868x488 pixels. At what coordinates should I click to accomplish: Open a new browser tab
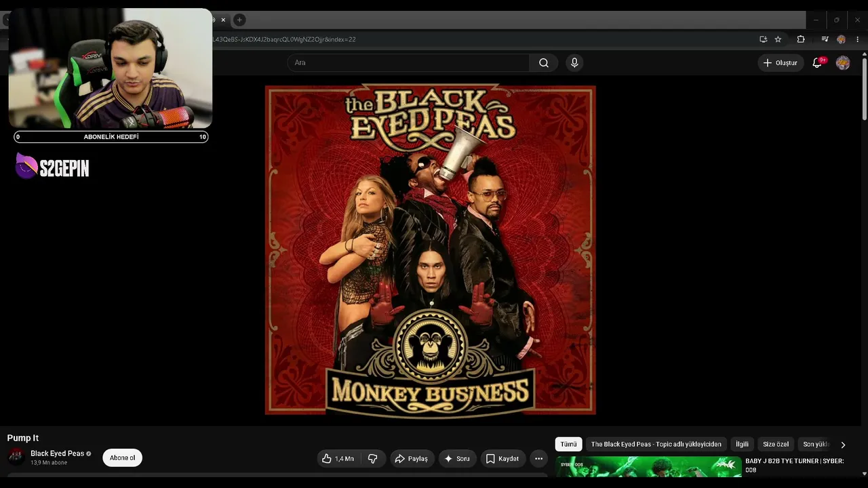pyautogui.click(x=239, y=20)
